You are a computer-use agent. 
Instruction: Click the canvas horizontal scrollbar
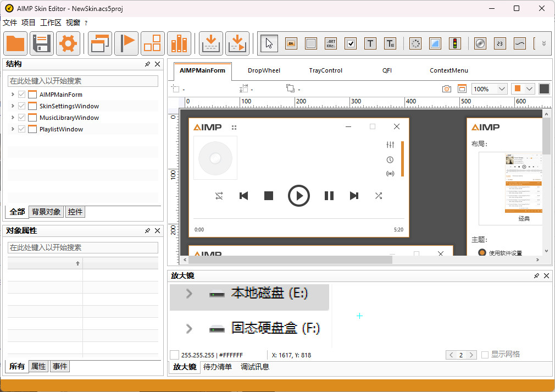click(x=290, y=260)
